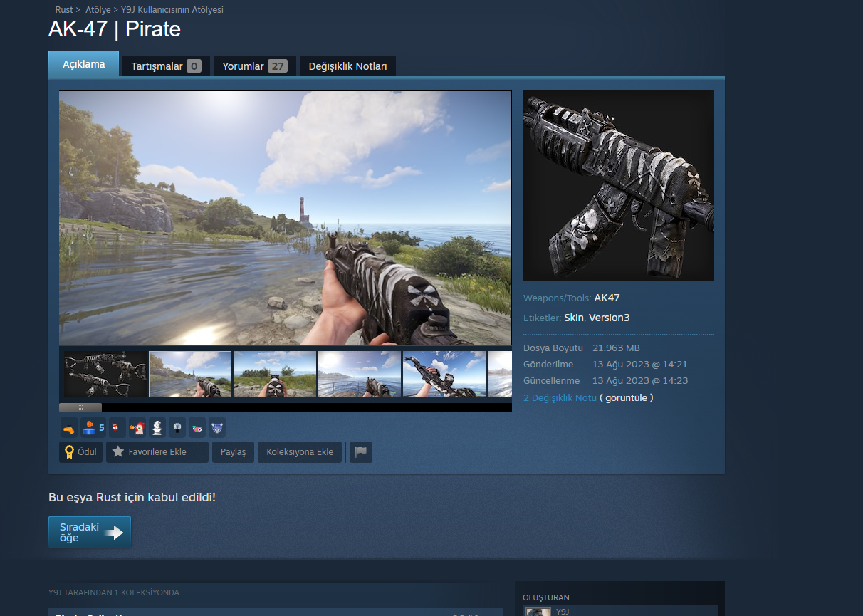Click the posted date 13 Ağu 2023 @ 14:21
The image size is (863, 616).
639,364
